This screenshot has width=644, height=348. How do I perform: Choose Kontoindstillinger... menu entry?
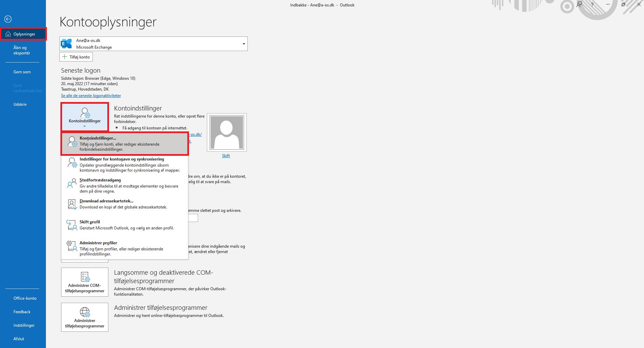pyautogui.click(x=125, y=144)
